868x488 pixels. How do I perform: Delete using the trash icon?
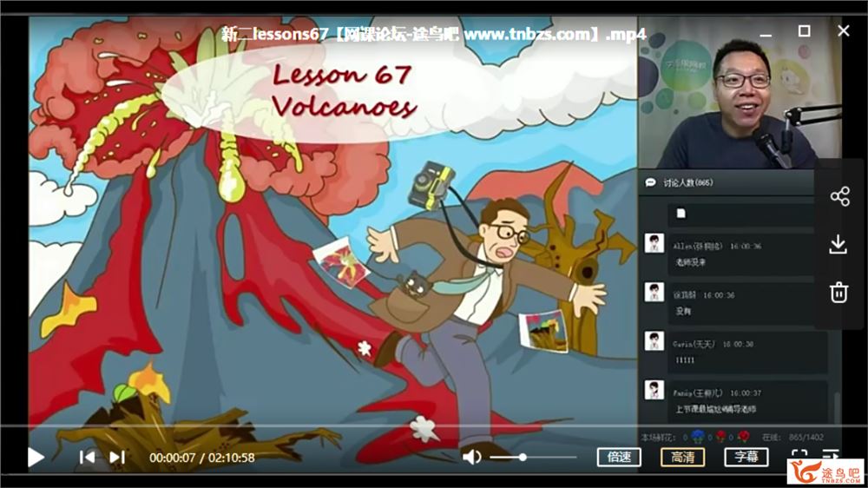[x=838, y=293]
